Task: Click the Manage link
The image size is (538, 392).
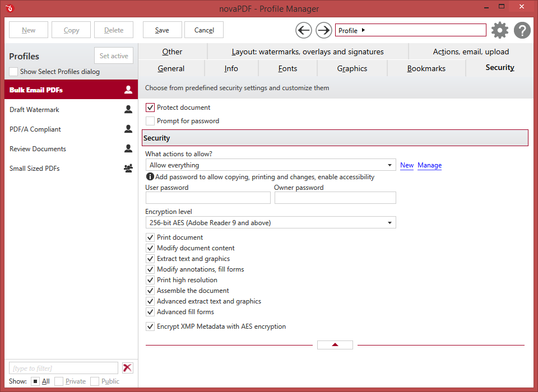Action: (x=429, y=165)
